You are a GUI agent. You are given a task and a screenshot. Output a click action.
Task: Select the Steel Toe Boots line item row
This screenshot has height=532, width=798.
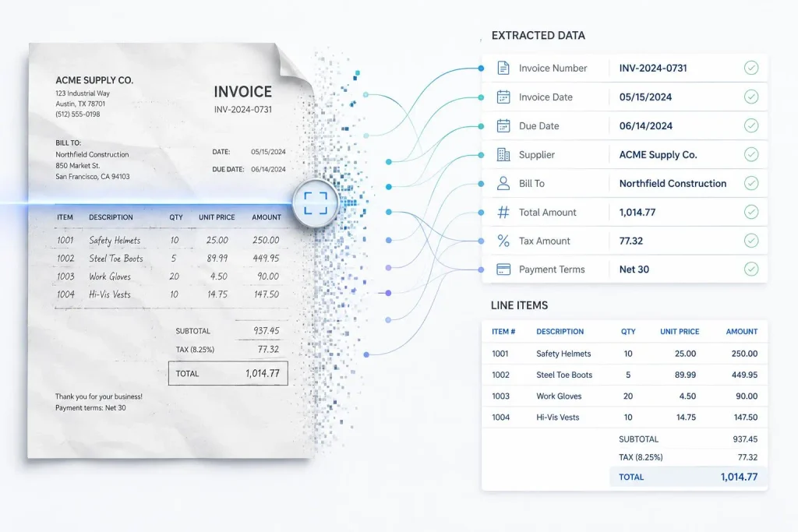coord(624,375)
